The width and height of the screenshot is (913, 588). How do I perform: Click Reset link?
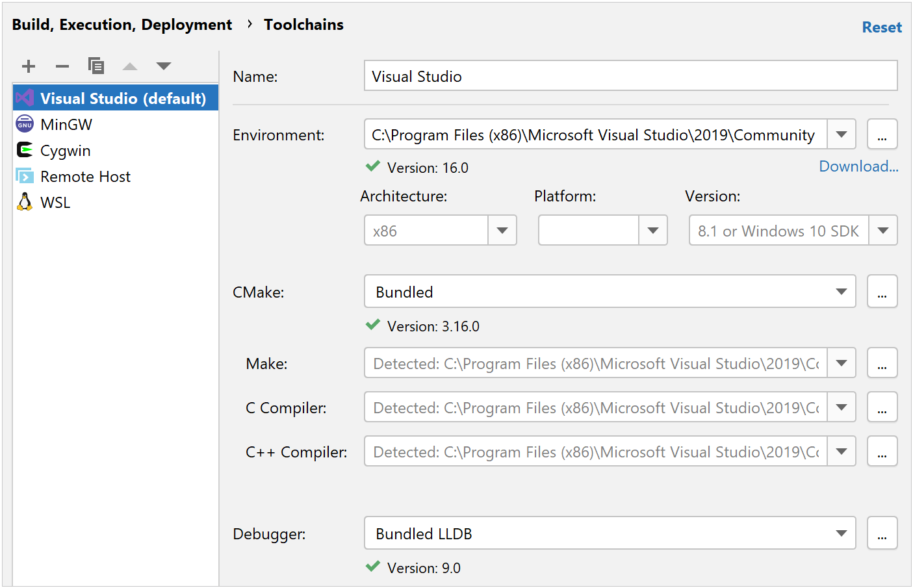coord(882,27)
